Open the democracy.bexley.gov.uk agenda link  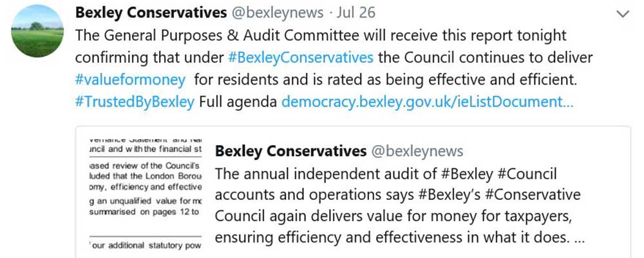click(x=427, y=101)
